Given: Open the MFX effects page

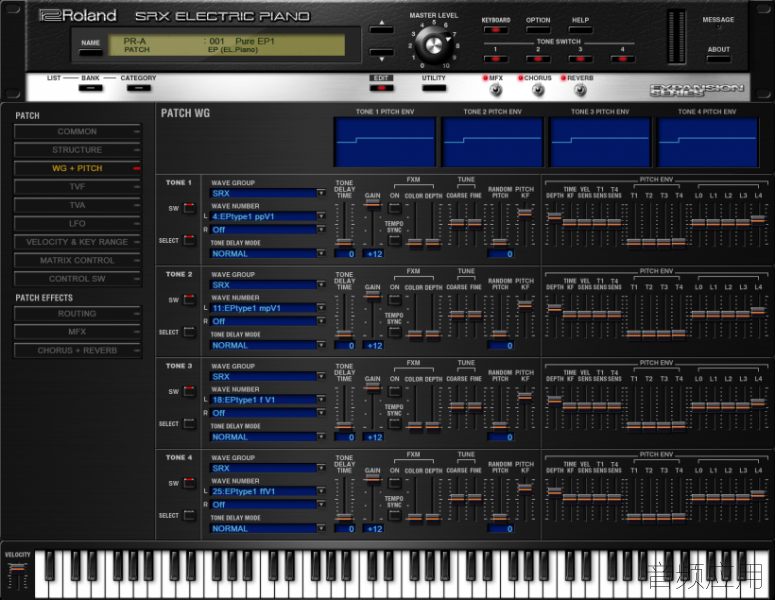Looking at the screenshot, I should (x=78, y=332).
